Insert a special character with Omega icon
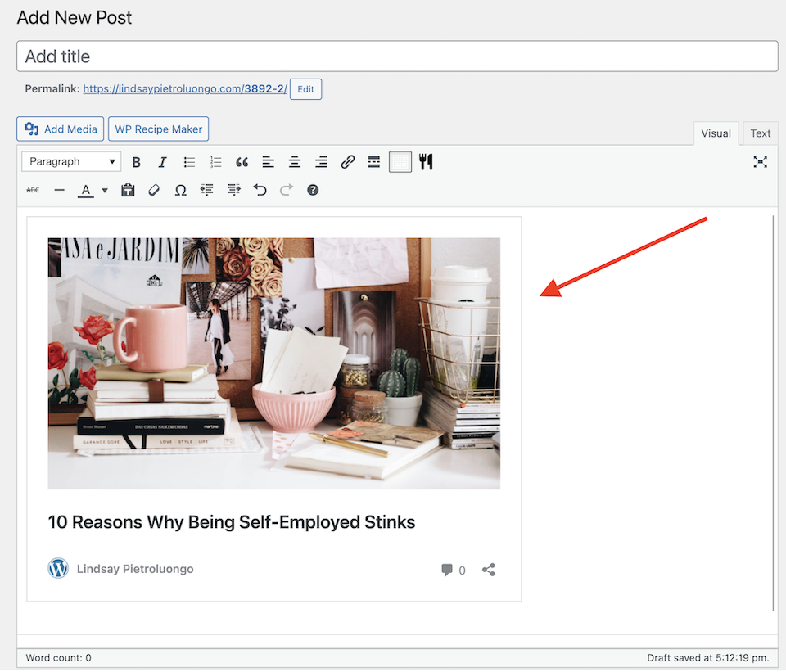Image resolution: width=786 pixels, height=672 pixels. point(181,190)
